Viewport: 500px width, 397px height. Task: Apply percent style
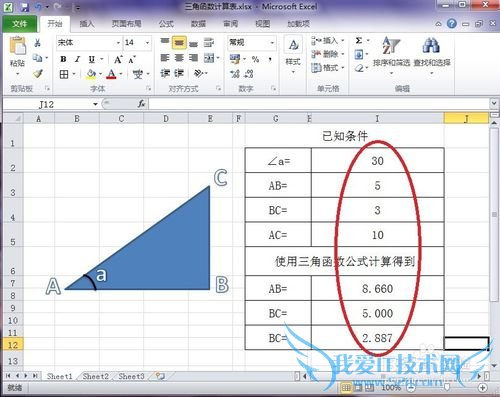pyautogui.click(x=255, y=60)
